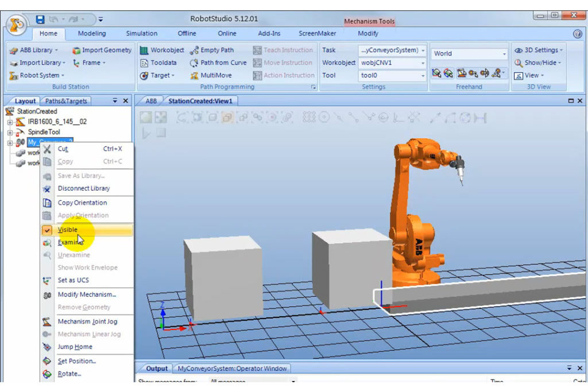588x392 pixels.
Task: Choose Jump Home menu entry
Action: (x=87, y=347)
